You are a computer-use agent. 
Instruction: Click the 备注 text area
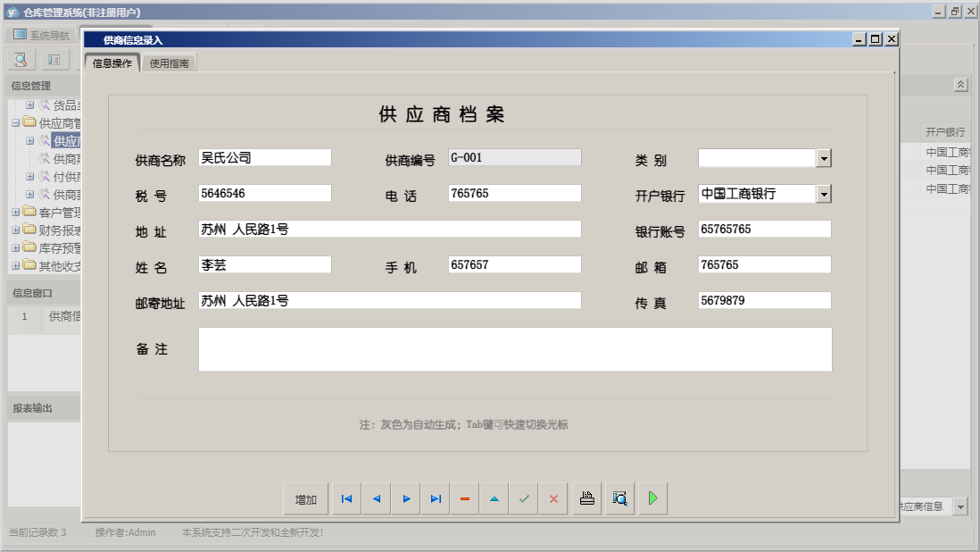(515, 349)
